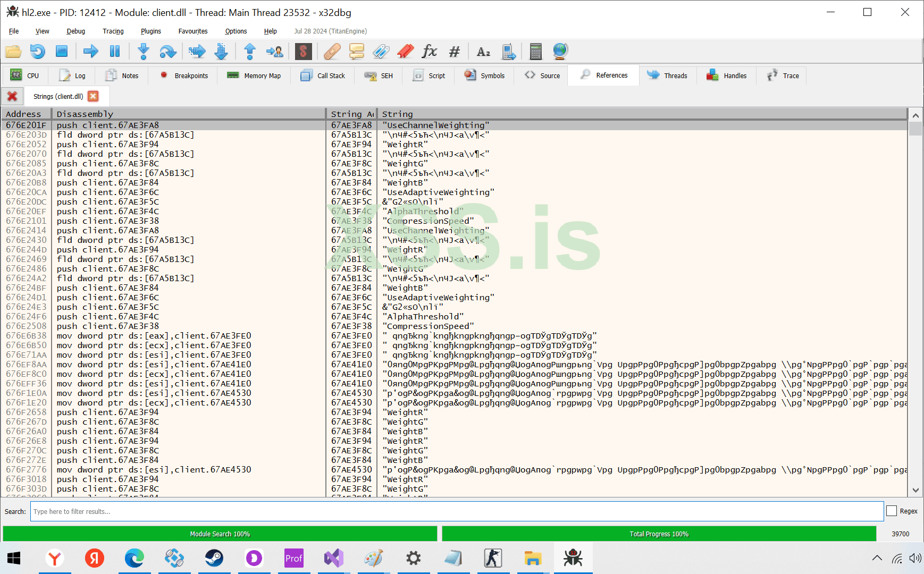Click the Scylla red S icon
Viewport: 924px width, 574px height.
coord(303,52)
